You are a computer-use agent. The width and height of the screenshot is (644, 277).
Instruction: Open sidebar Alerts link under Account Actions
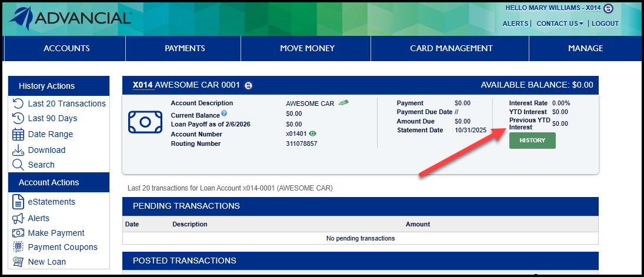(39, 218)
